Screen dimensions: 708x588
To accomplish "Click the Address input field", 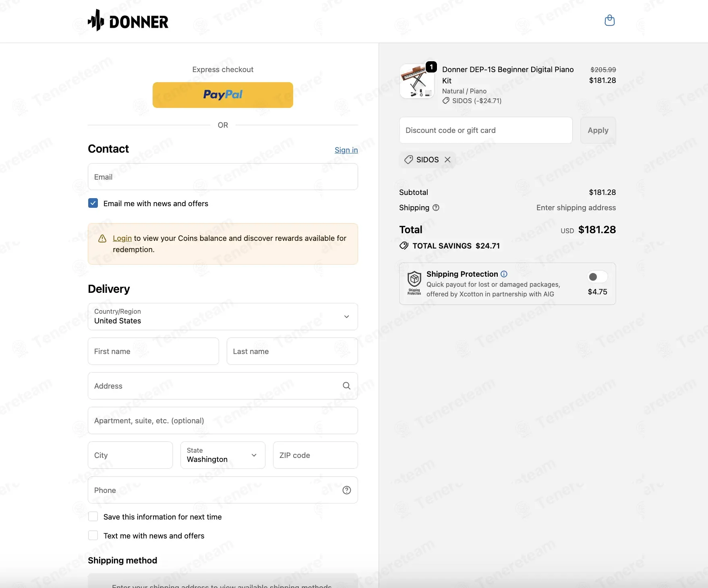I will pyautogui.click(x=223, y=386).
